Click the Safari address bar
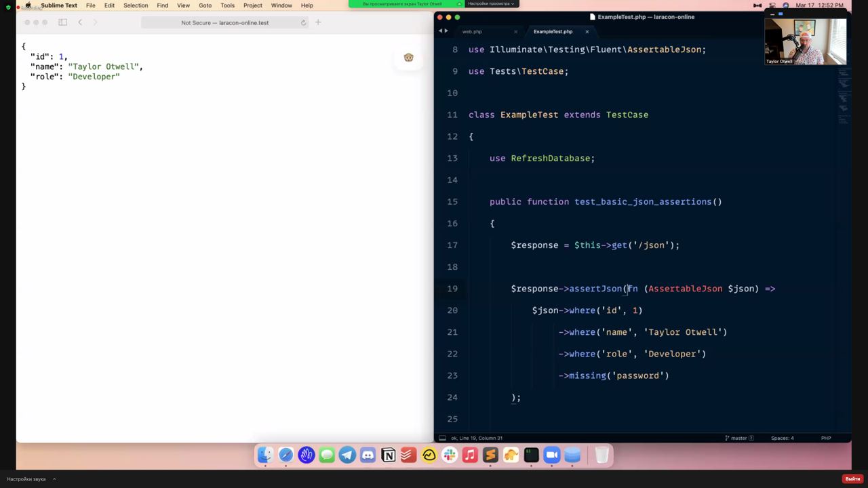This screenshot has height=488, width=868. (x=225, y=22)
